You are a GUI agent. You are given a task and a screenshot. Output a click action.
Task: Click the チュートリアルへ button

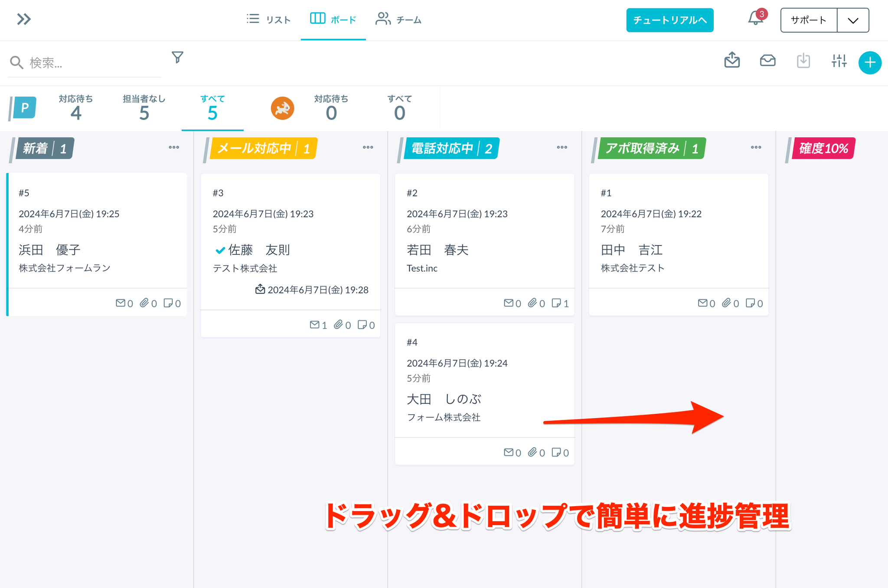669,20
